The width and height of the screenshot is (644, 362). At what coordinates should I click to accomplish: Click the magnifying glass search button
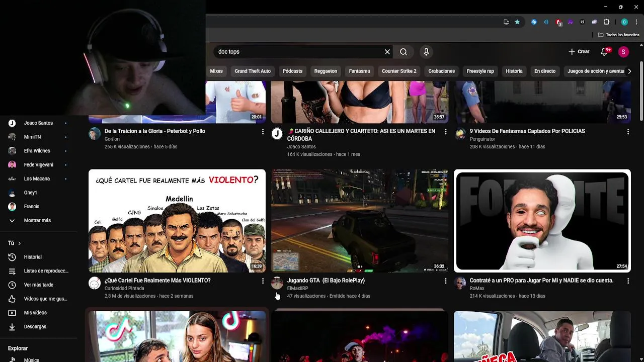(404, 52)
